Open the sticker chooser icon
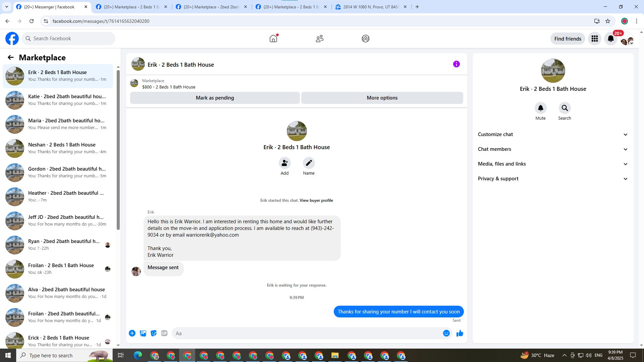Image resolution: width=644 pixels, height=362 pixels. pyautogui.click(x=154, y=333)
